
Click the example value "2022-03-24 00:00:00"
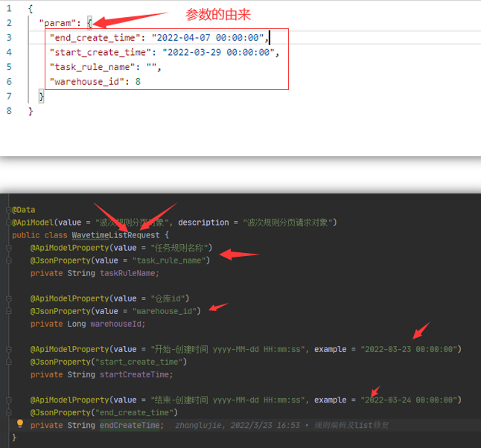click(x=409, y=400)
